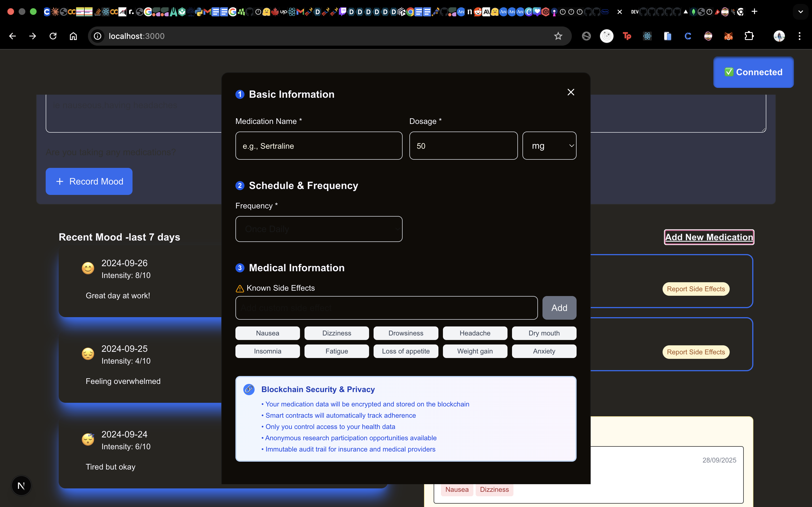Open the new tab plus icon
This screenshot has height=507, width=812.
(x=754, y=12)
